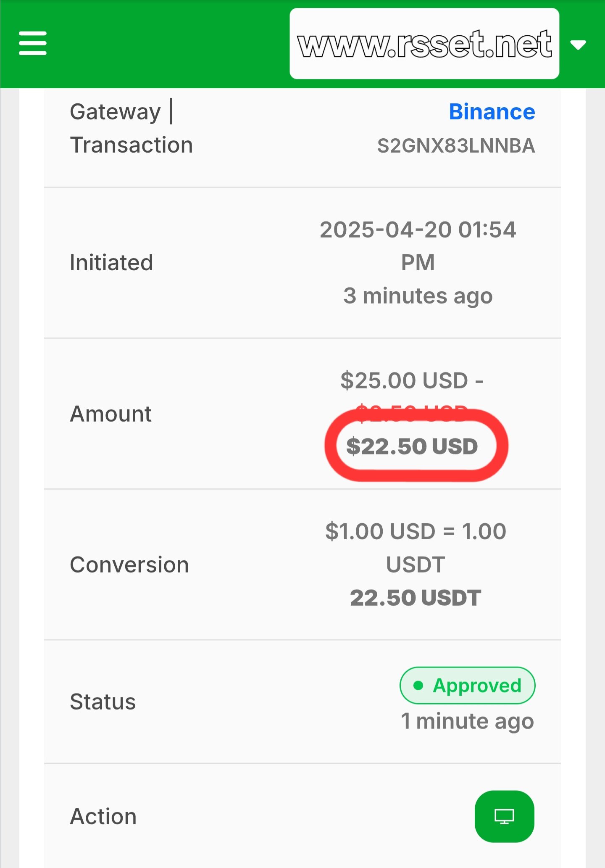The height and width of the screenshot is (868, 605).
Task: Click the '1 minute ago' status time
Action: click(468, 722)
